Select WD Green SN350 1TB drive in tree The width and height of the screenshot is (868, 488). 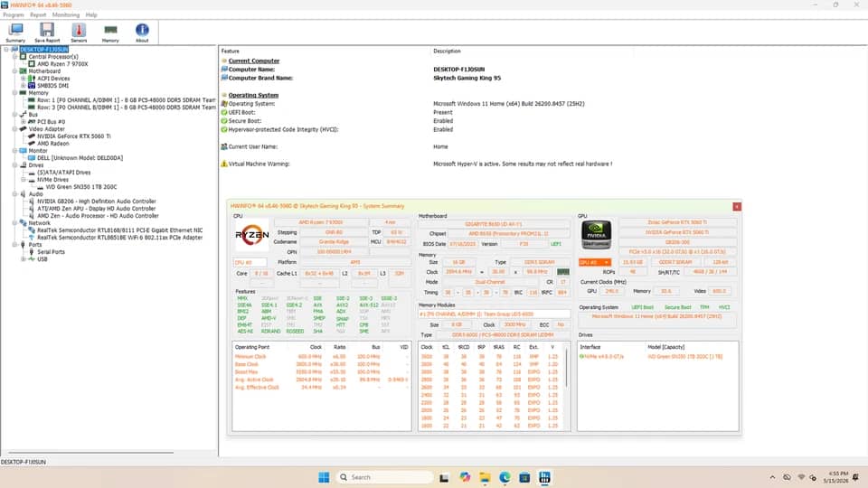click(80, 186)
